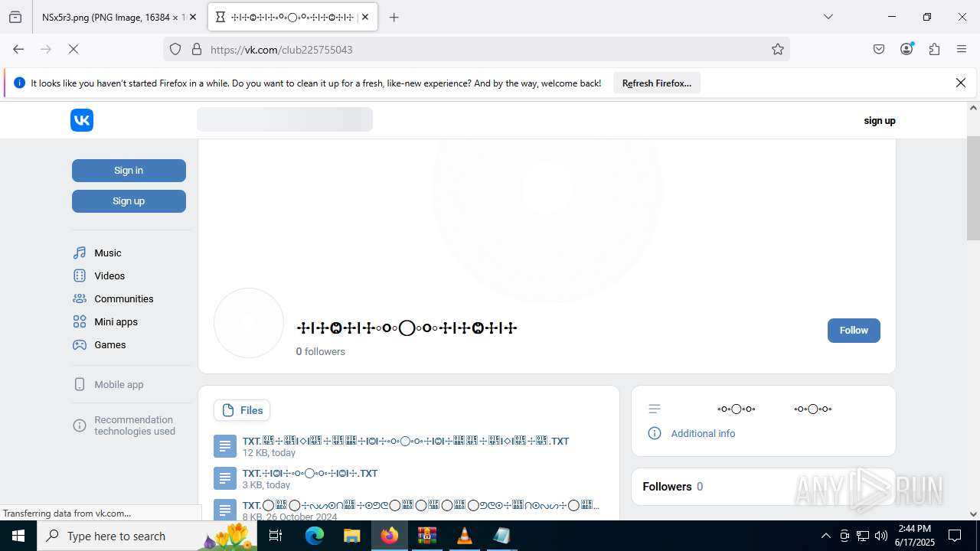Dismiss the Firefox refresh notification bar
The width and height of the screenshot is (980, 551).
(x=961, y=83)
